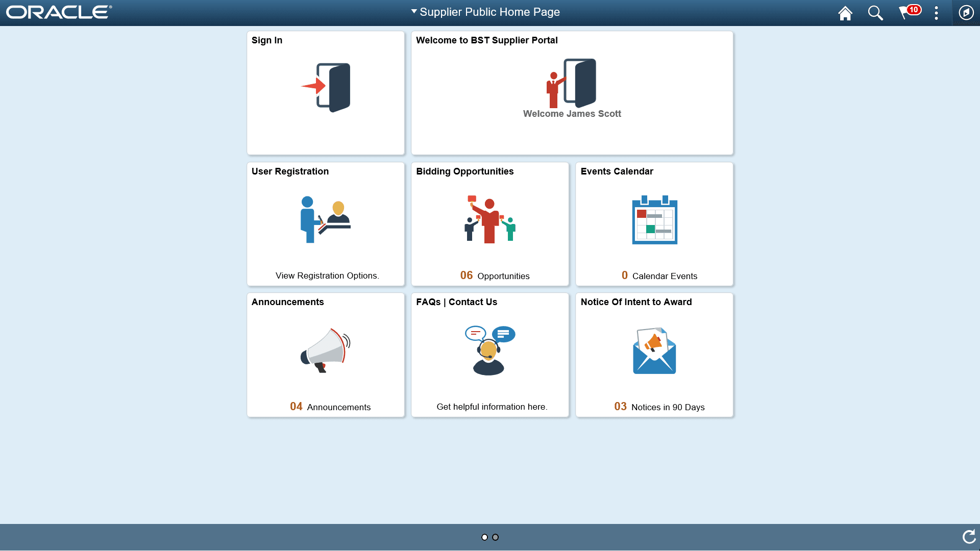This screenshot has height=551, width=980.
Task: Click the 06 Opportunities count
Action: (x=495, y=275)
